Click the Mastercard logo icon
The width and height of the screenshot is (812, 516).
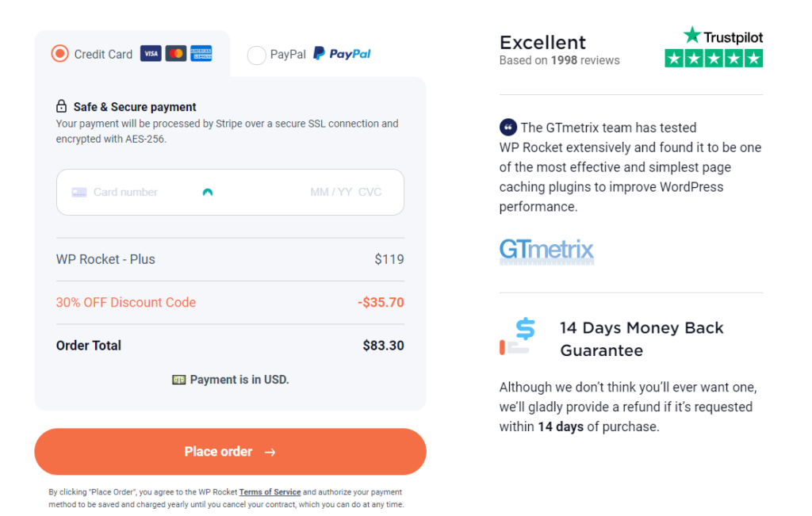(x=176, y=54)
